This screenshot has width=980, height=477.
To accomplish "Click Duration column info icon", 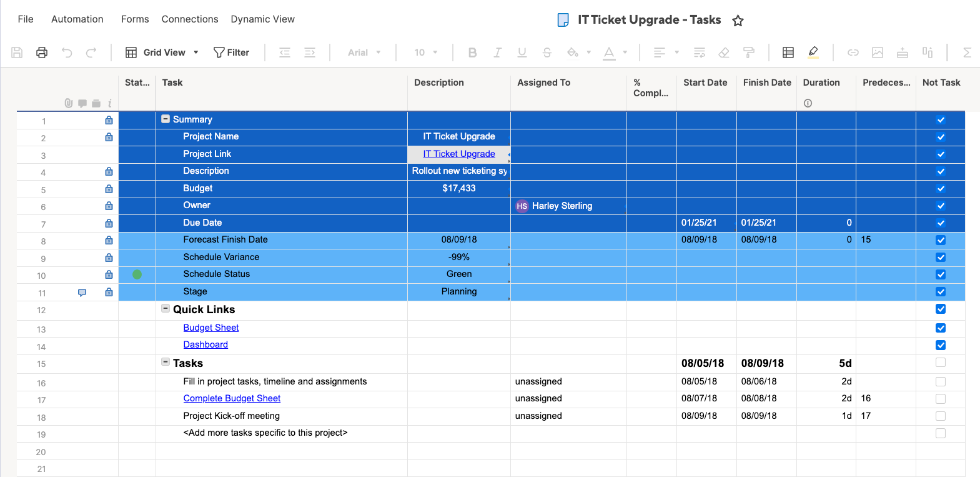I will point(808,103).
